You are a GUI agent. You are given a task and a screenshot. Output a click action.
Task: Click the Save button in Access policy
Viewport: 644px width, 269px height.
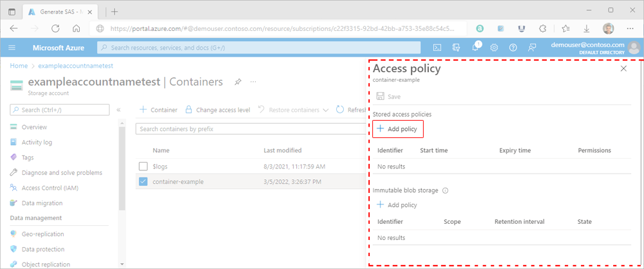pos(388,97)
